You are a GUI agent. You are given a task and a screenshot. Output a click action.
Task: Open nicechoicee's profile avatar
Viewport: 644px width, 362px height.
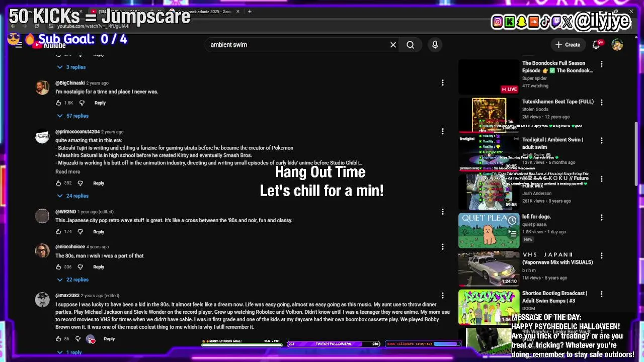click(42, 251)
